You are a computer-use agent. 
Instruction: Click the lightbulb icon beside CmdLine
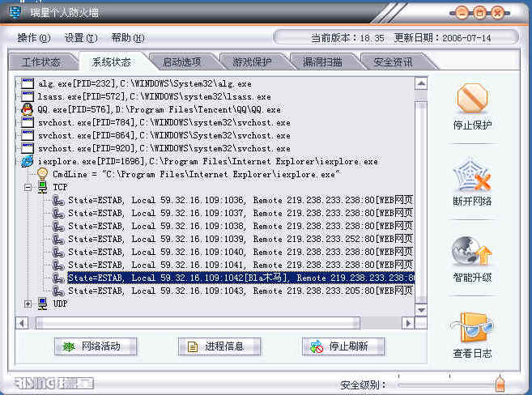tap(42, 174)
